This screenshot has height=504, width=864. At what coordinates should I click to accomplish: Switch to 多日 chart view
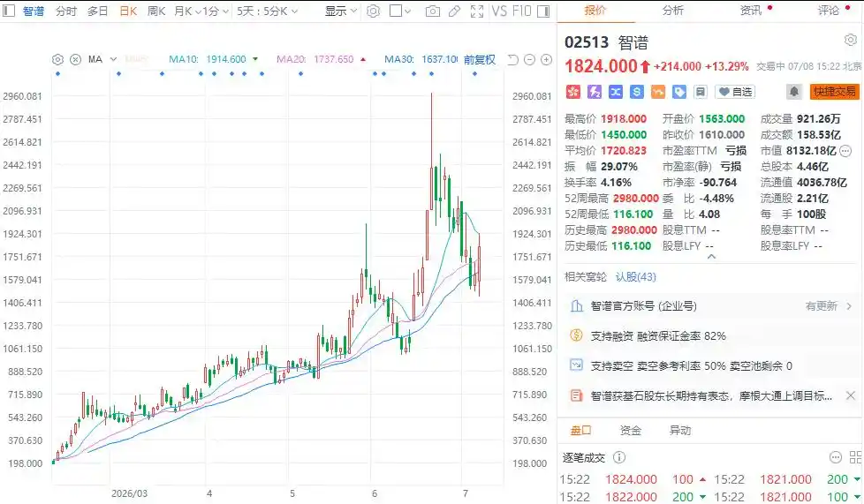point(97,11)
